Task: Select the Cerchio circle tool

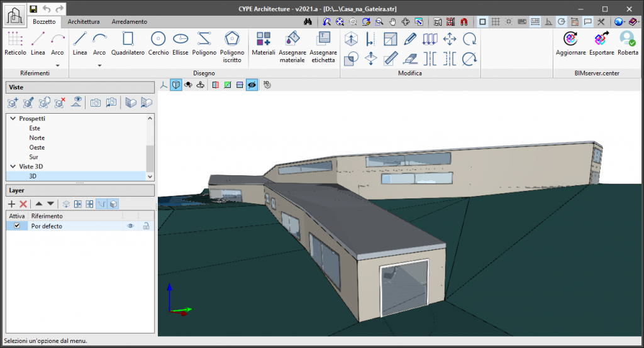Action: pyautogui.click(x=158, y=44)
